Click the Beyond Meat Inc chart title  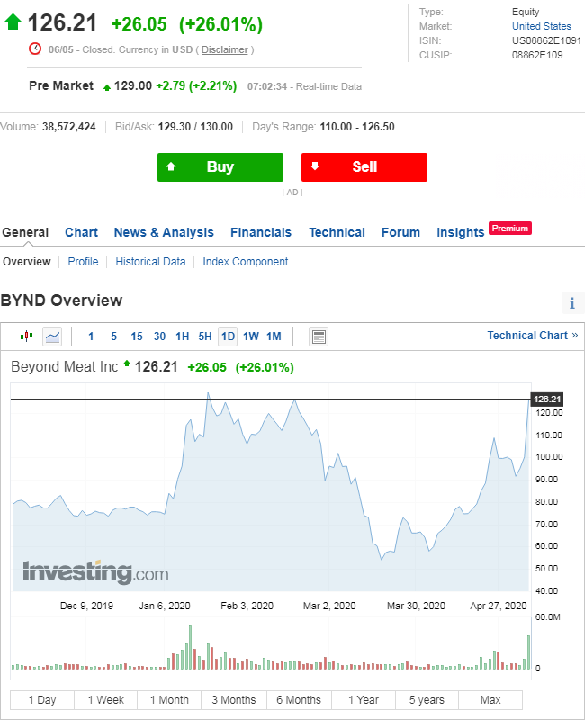[65, 367]
